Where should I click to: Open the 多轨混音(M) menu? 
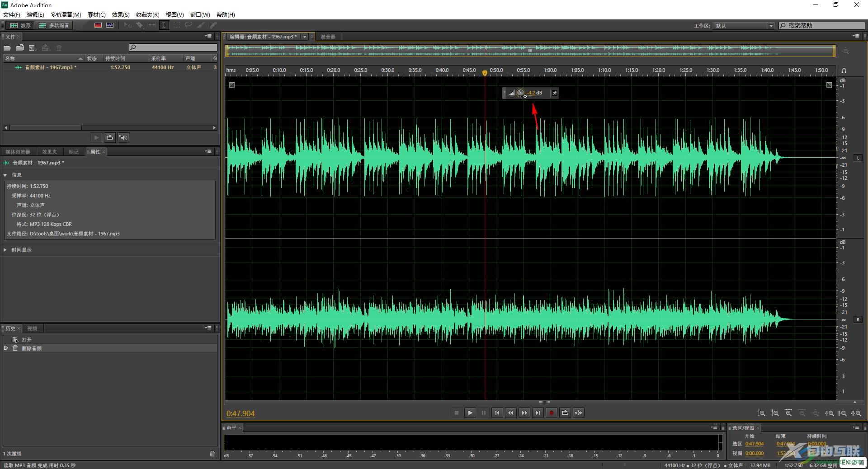coord(66,14)
